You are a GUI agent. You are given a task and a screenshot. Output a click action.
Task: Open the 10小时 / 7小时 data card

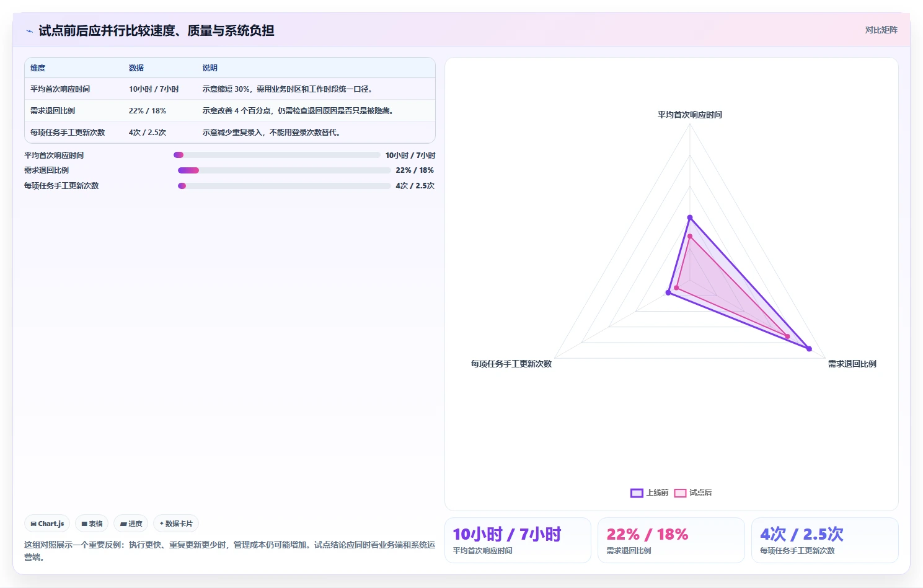click(518, 540)
